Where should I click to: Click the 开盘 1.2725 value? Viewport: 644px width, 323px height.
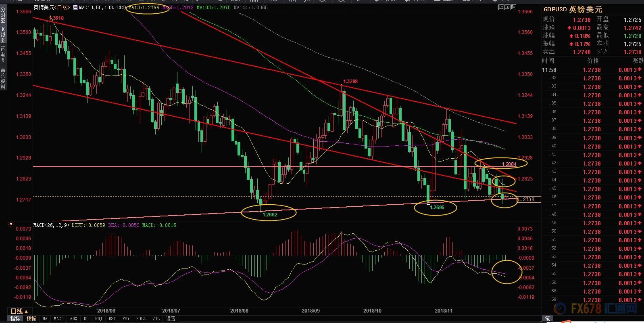(632, 19)
